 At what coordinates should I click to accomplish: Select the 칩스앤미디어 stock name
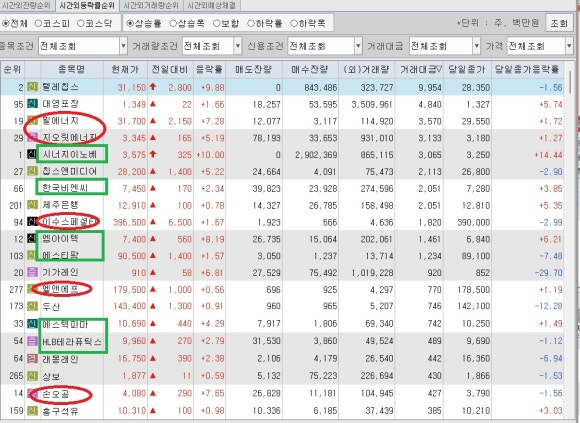click(70, 171)
